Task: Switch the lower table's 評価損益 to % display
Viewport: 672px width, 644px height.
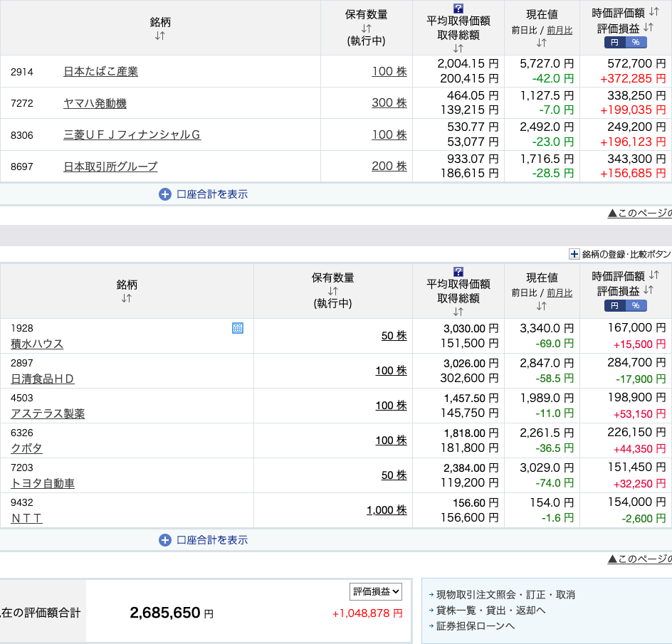Action: click(636, 306)
